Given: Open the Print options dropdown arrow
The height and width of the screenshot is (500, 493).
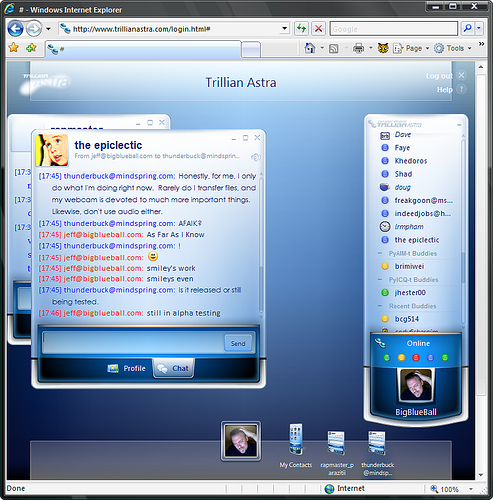Looking at the screenshot, I should (x=370, y=48).
